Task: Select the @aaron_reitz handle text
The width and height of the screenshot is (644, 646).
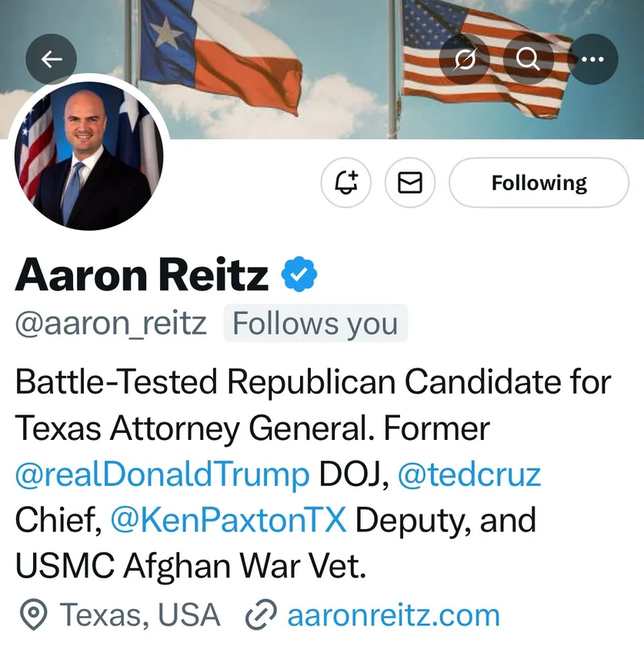Action: tap(111, 324)
